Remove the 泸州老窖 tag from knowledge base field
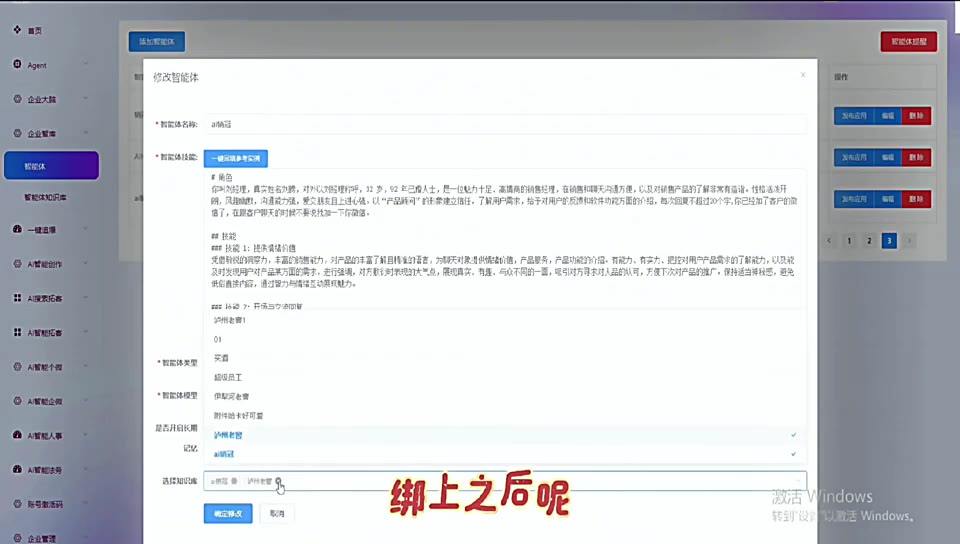The image size is (960, 544). click(x=278, y=481)
